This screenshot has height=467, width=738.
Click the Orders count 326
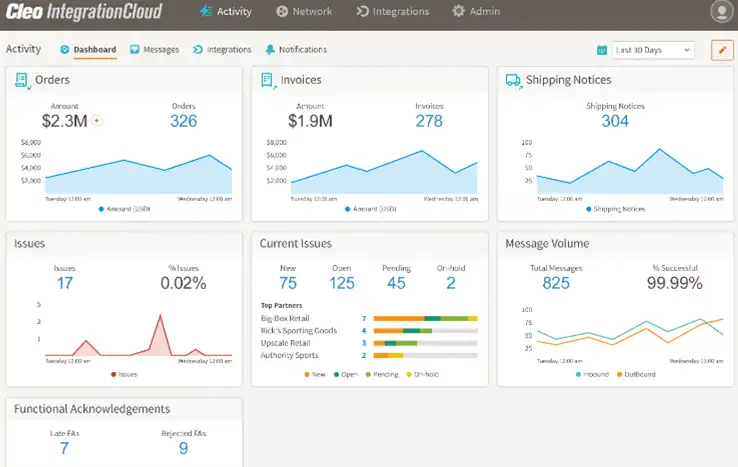pyautogui.click(x=184, y=121)
